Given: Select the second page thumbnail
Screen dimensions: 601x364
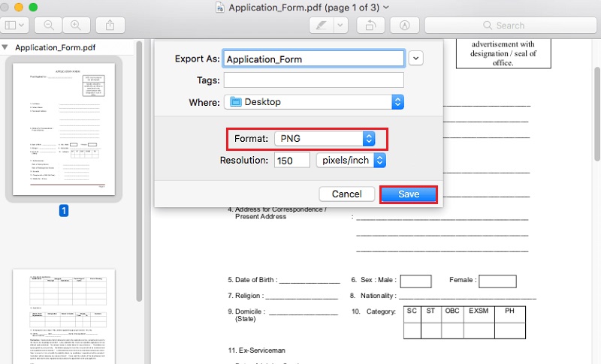Looking at the screenshot, I should 64,316.
